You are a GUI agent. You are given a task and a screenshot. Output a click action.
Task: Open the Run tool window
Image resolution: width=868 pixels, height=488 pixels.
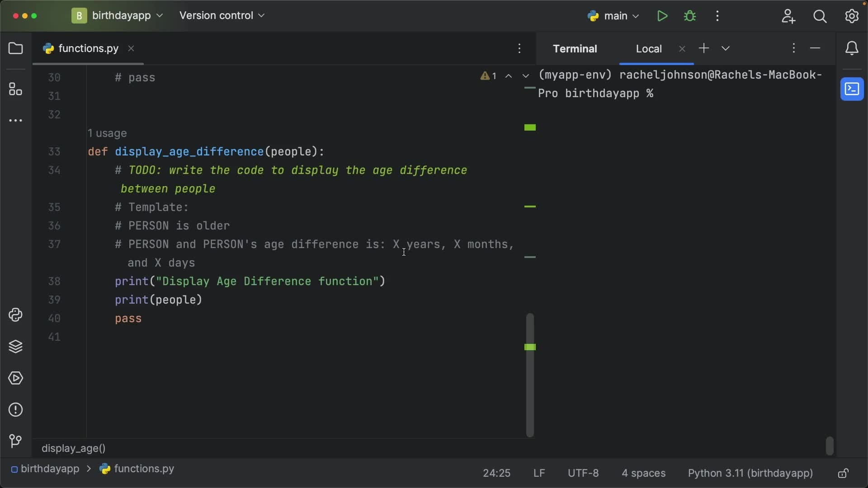click(16, 379)
